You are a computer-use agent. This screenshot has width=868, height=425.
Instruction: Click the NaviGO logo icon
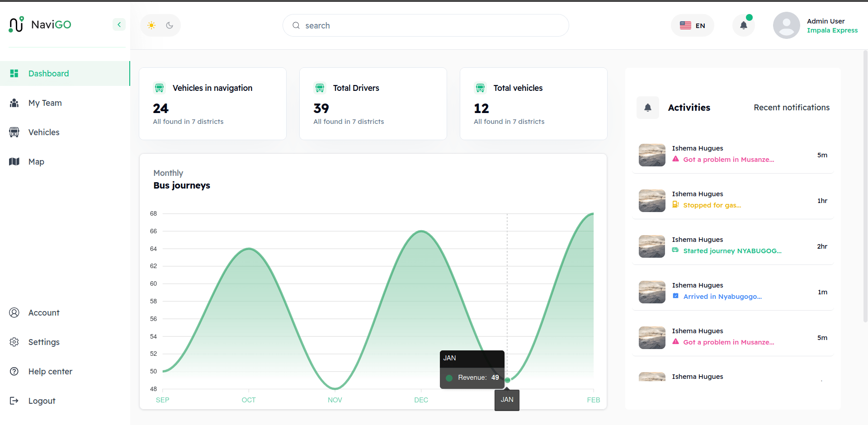[17, 24]
